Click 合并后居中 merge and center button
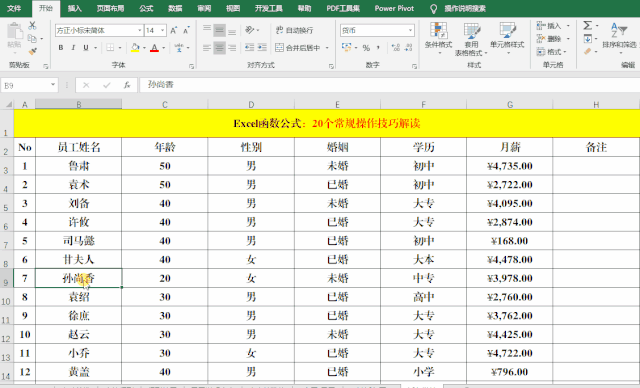 pos(298,48)
